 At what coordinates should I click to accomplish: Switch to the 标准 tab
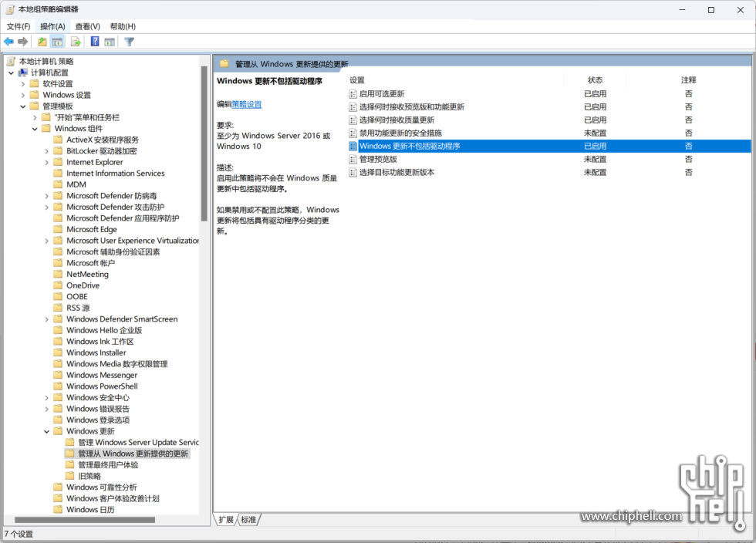(x=248, y=520)
